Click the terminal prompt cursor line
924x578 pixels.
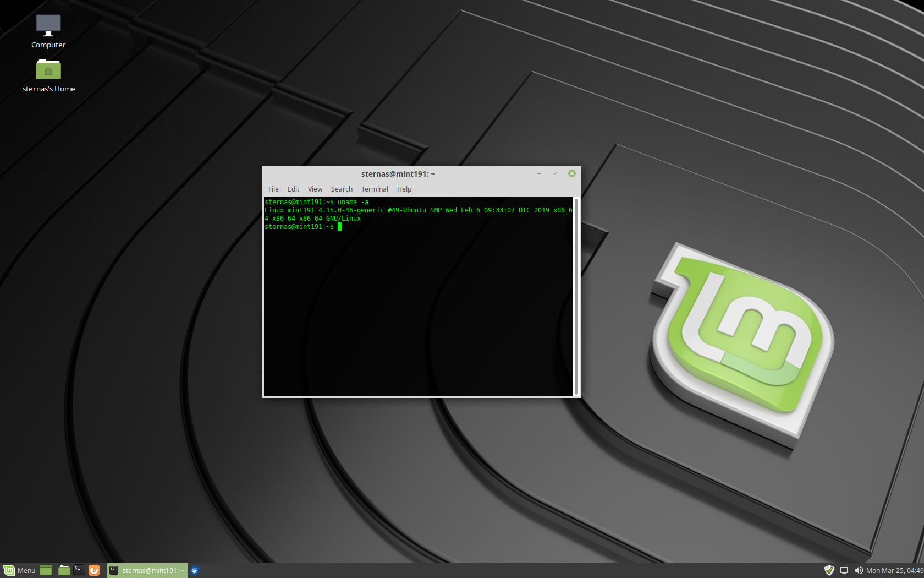pos(303,227)
